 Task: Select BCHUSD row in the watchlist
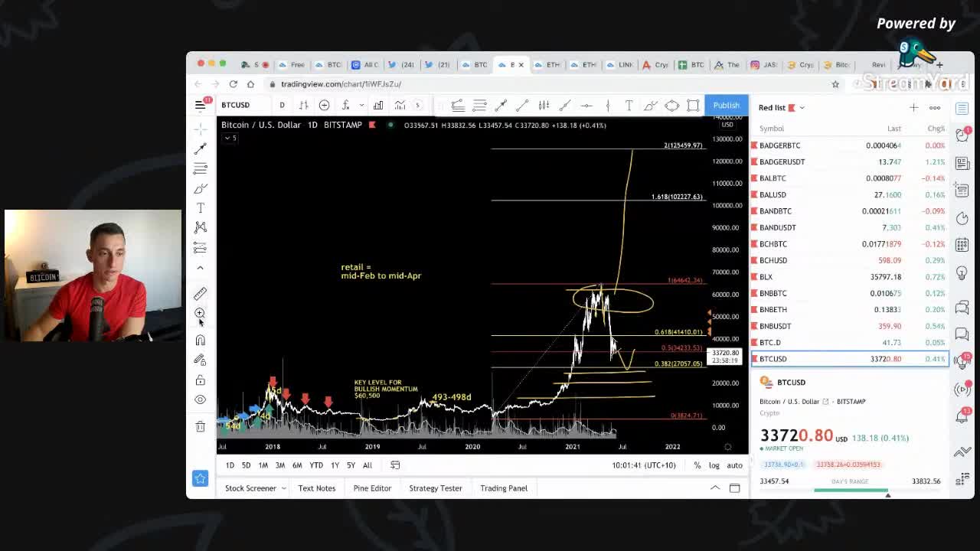pyautogui.click(x=849, y=260)
